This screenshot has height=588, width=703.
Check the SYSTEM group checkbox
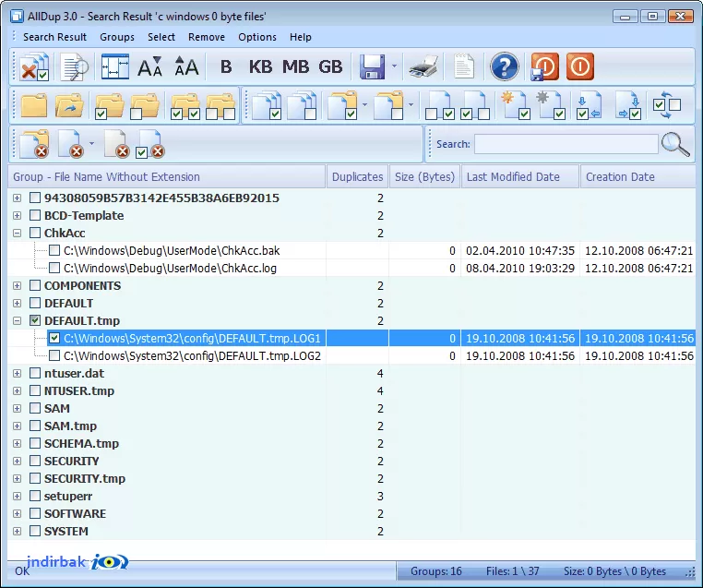(x=35, y=531)
